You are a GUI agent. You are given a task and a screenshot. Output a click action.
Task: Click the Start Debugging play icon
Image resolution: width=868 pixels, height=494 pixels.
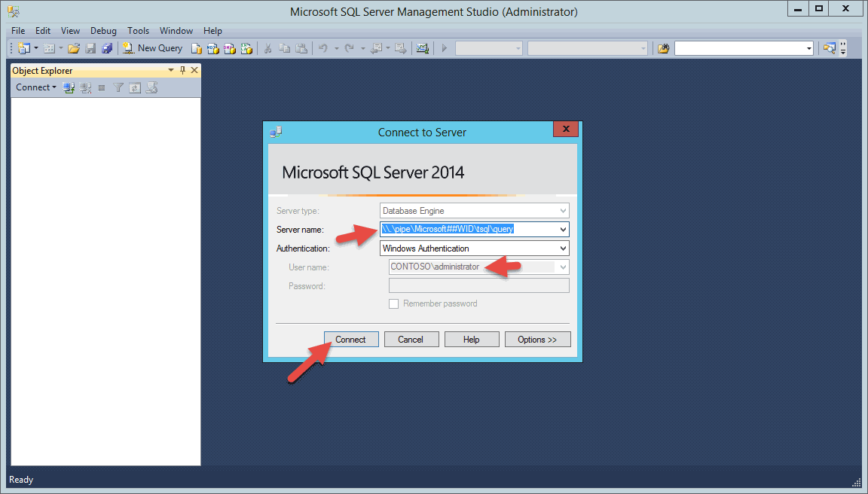(x=444, y=49)
